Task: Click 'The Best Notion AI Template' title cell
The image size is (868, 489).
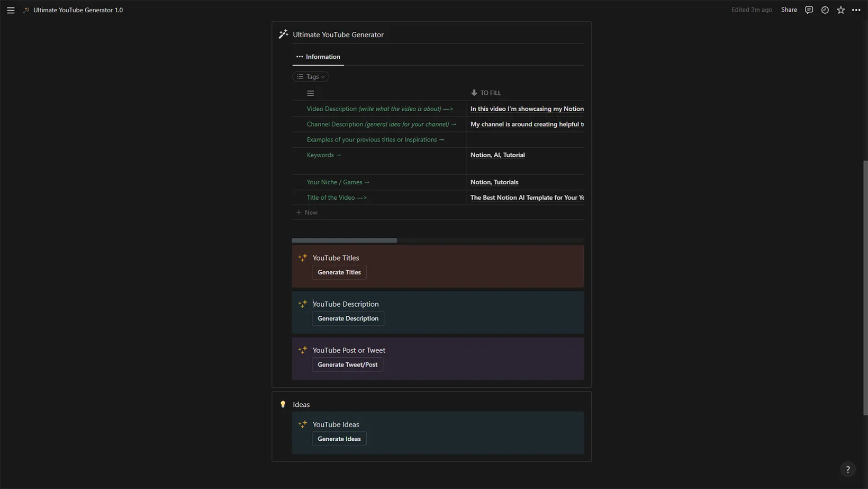Action: click(526, 197)
